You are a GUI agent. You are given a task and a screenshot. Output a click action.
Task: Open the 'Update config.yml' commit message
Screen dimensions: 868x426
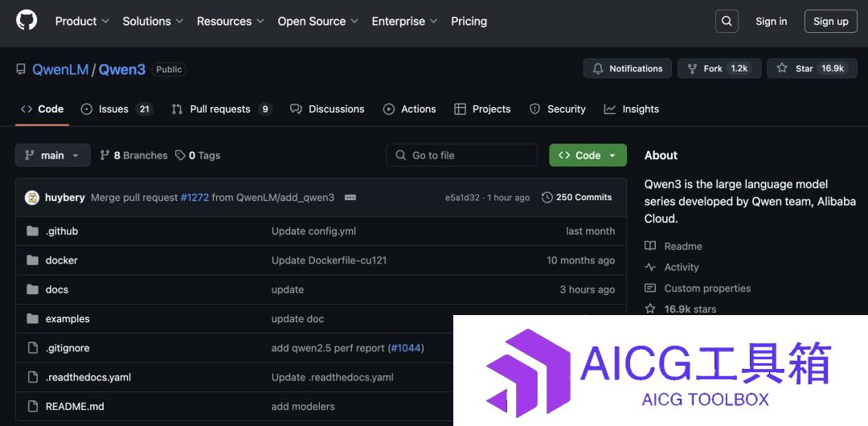click(313, 231)
